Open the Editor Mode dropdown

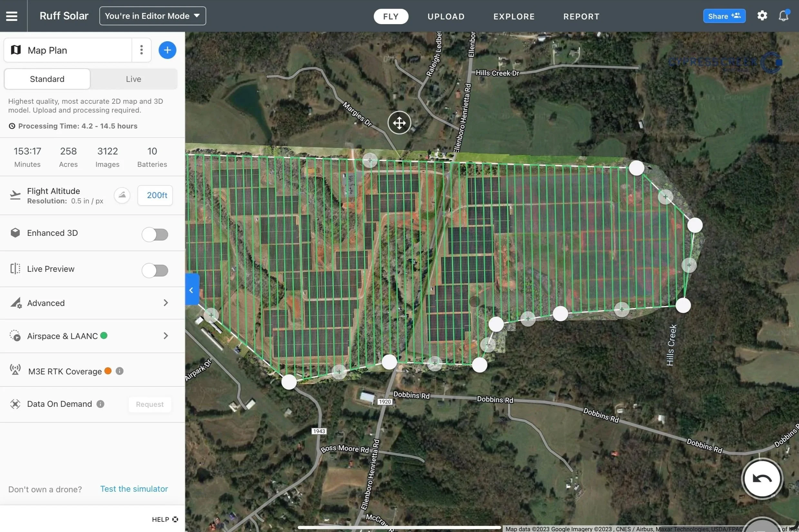(x=152, y=16)
